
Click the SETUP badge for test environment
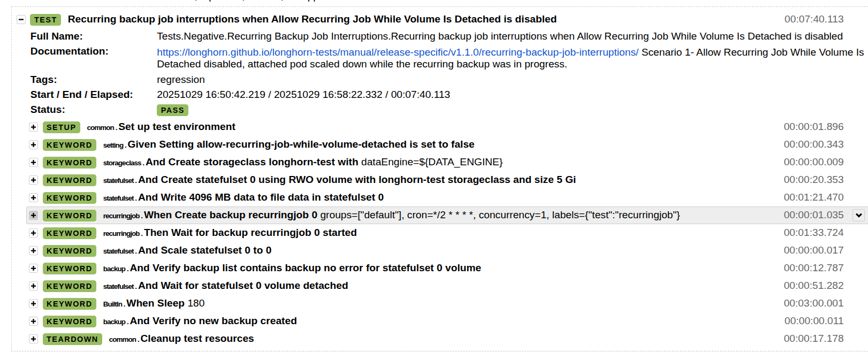click(x=61, y=127)
